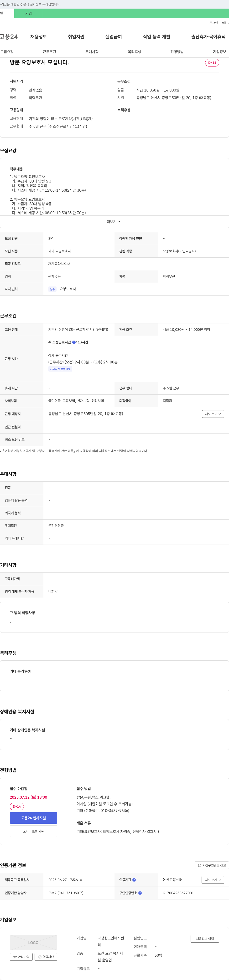Click the 열람차단 button
Viewport: 229px width, 980px height.
[x=46, y=957]
